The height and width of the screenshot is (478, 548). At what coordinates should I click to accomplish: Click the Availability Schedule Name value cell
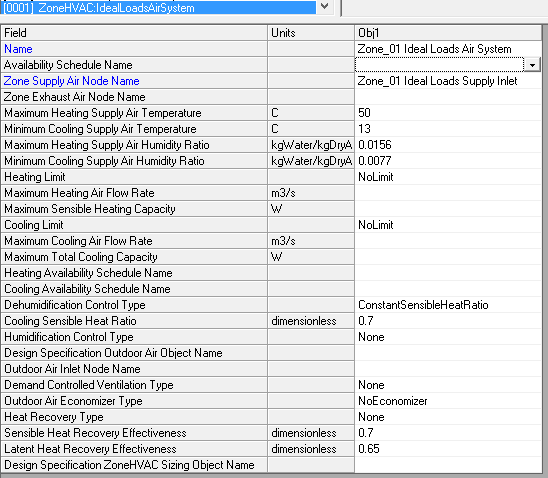[439, 65]
